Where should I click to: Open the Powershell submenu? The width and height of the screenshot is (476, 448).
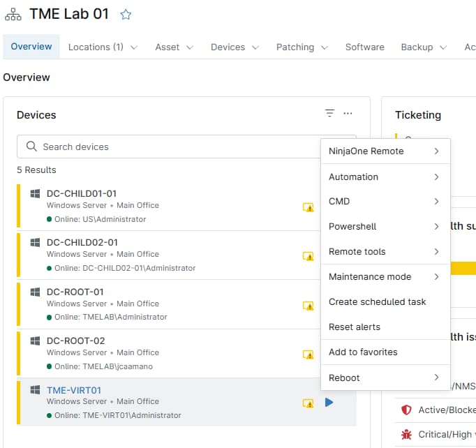[385, 226]
